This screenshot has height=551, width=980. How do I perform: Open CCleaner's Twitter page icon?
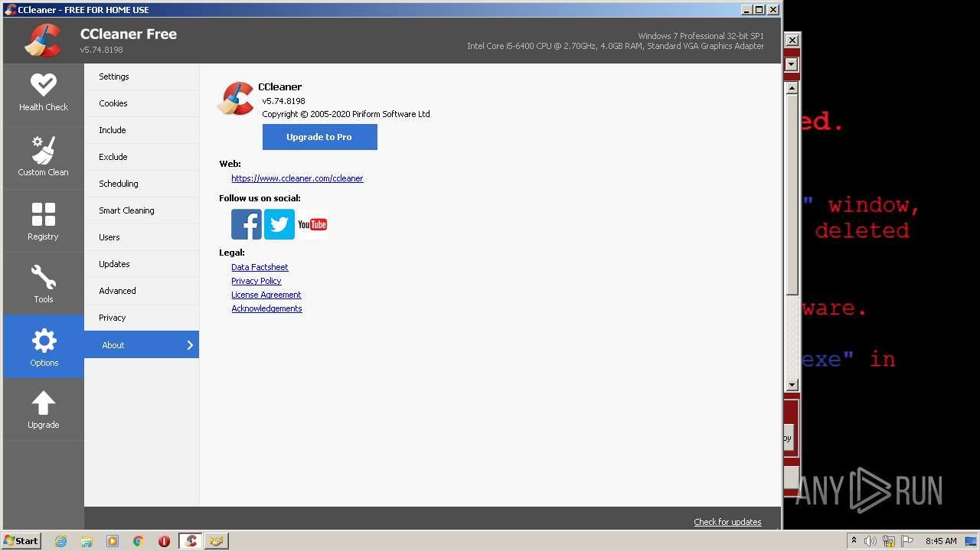click(x=279, y=224)
